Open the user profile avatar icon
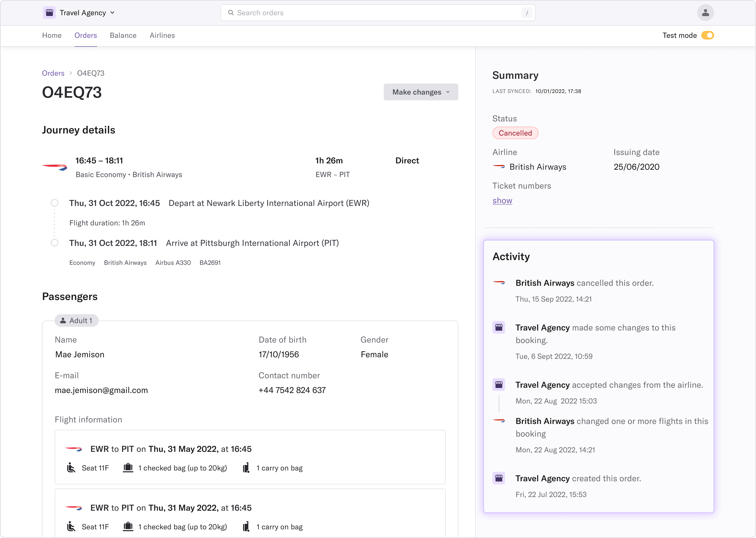756x538 pixels. (x=705, y=13)
